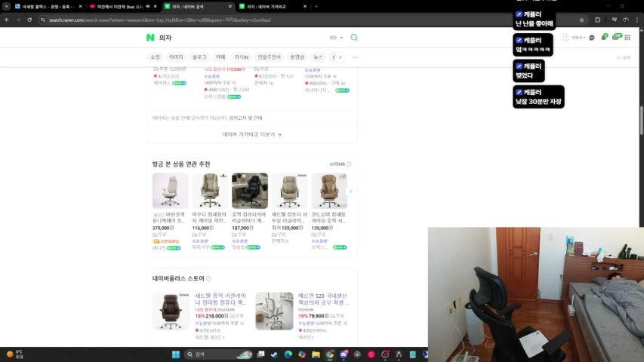Screen dimensions: 644x362
Task: Click the search field containing 의자
Action: 242,38
